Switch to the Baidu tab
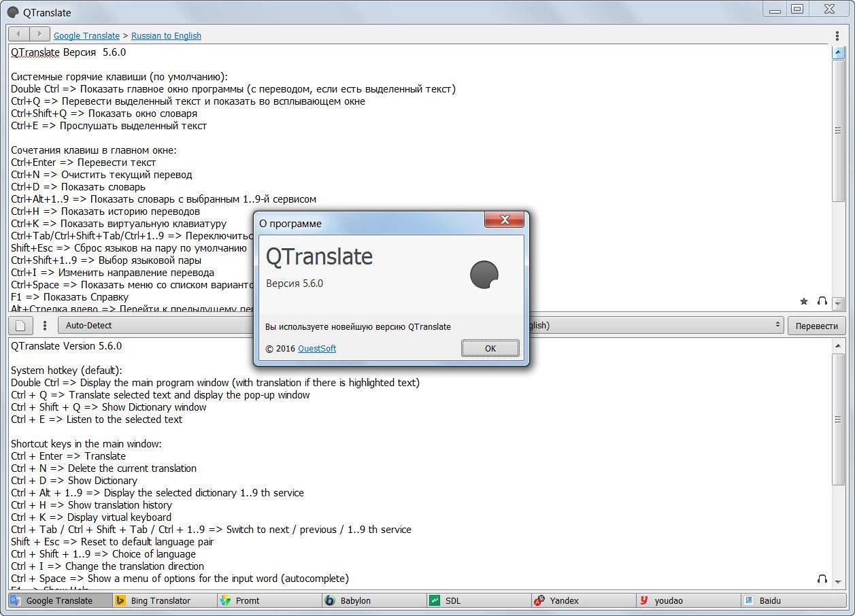The width and height of the screenshot is (855, 616). tap(792, 600)
